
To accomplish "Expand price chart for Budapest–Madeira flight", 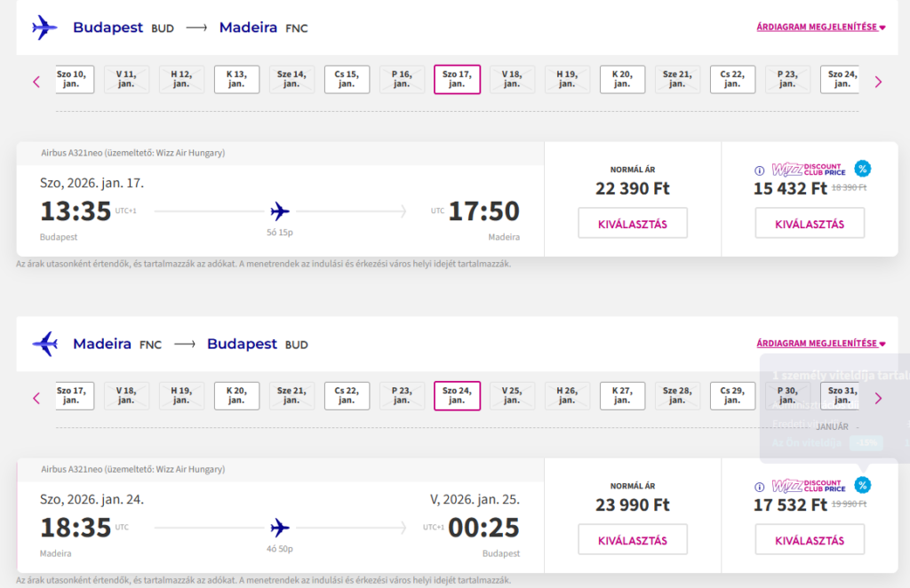I will pos(821,28).
